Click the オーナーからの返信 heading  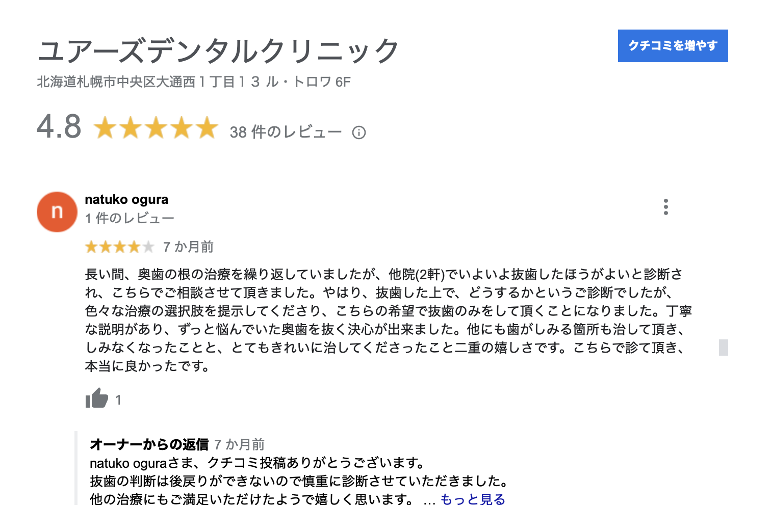click(149, 444)
